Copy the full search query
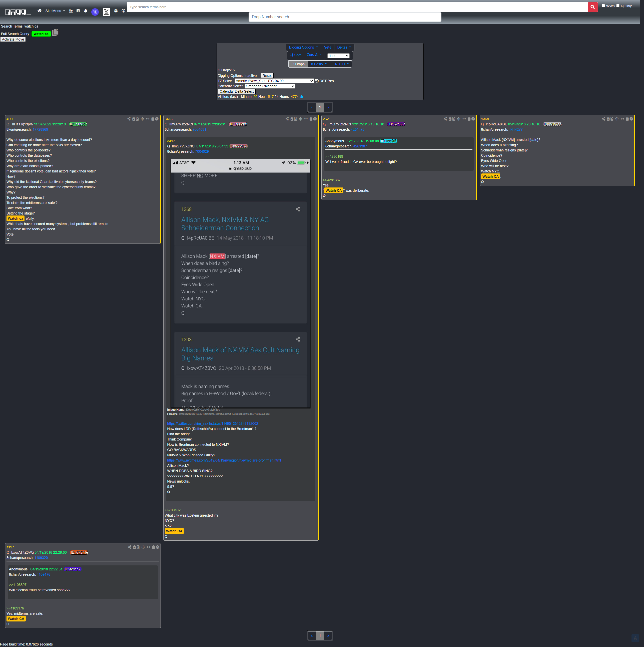The height and width of the screenshot is (647, 644). pyautogui.click(x=55, y=32)
